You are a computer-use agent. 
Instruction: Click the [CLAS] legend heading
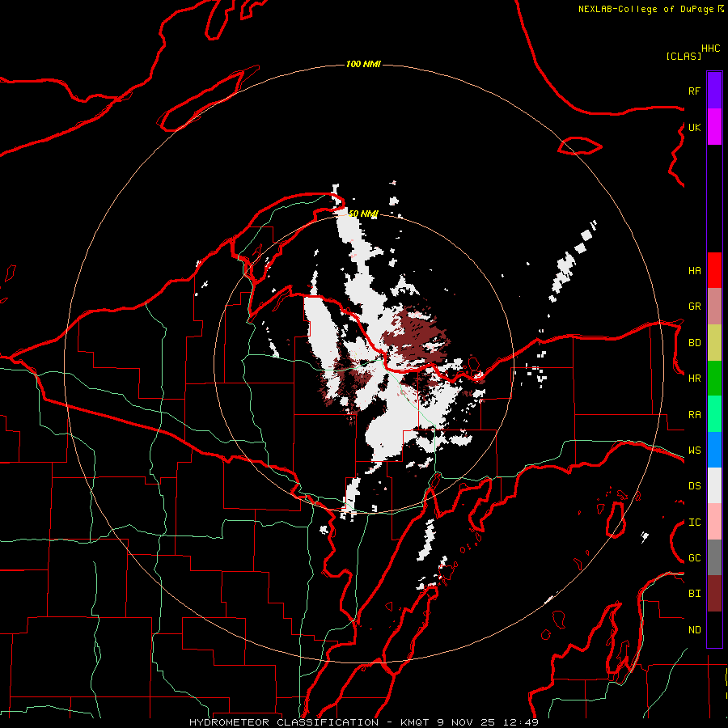click(x=684, y=56)
